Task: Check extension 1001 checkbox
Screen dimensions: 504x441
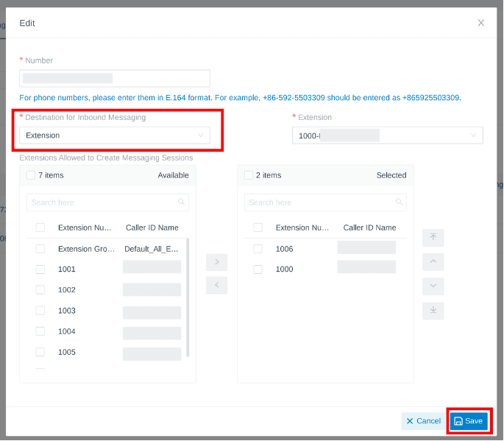Action: point(40,269)
